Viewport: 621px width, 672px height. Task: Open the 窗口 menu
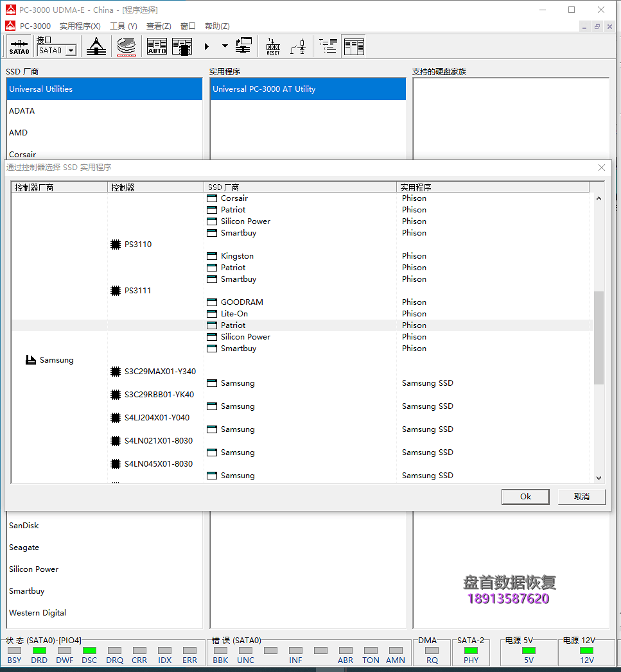[x=188, y=26]
